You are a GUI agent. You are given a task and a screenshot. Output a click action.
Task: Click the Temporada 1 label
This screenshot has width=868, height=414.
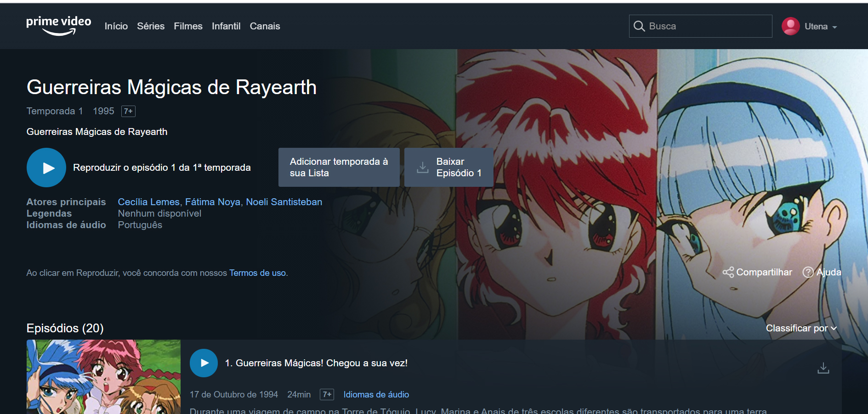55,111
